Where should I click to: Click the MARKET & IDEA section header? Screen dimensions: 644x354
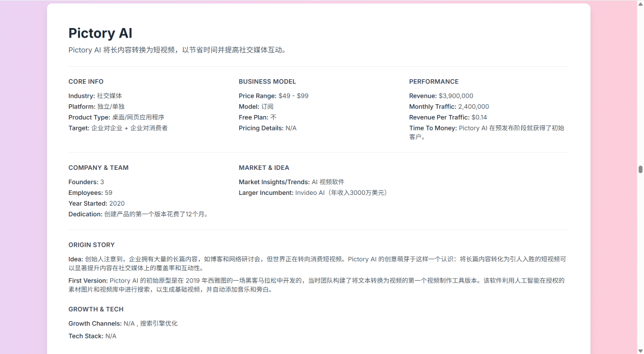click(264, 167)
